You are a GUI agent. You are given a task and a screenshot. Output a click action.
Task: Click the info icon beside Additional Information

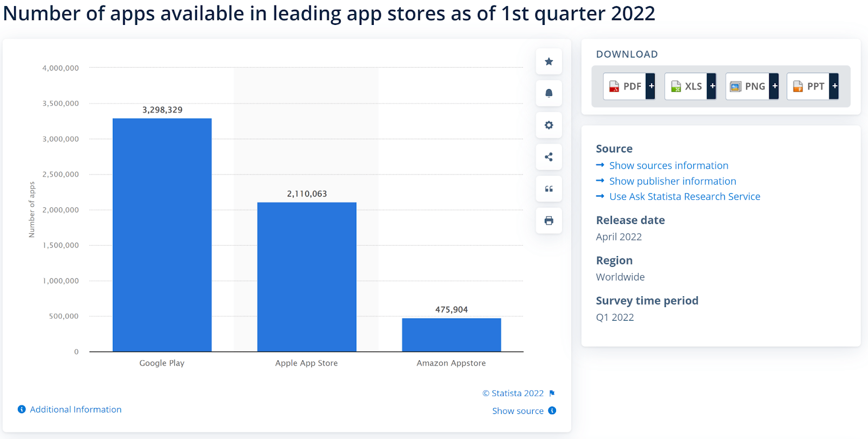22,409
